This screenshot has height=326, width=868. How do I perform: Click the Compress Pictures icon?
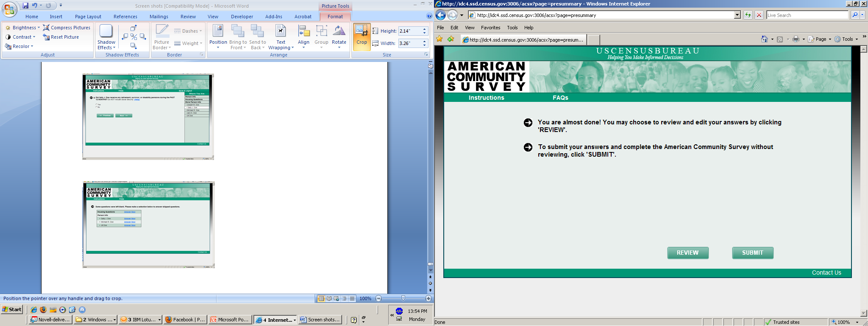[x=47, y=28]
